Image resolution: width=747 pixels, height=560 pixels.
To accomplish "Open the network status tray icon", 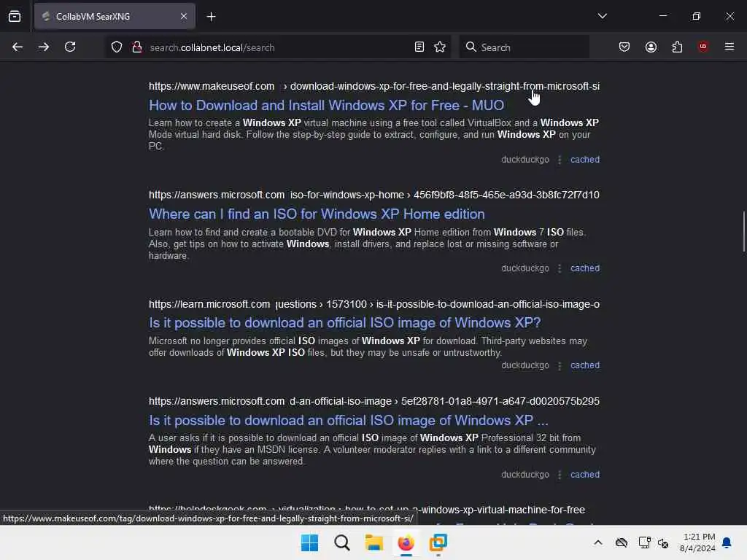I will (644, 542).
